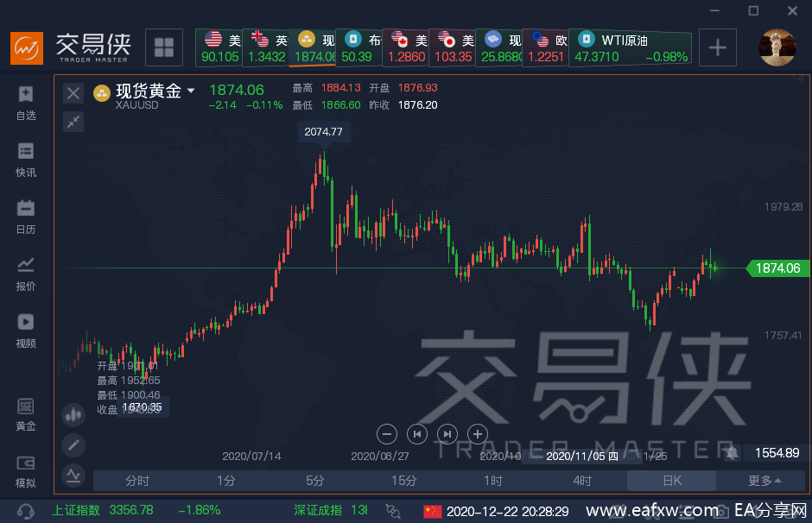Open the user profile avatar
Viewport: 812px width, 523px height.
pos(777,47)
